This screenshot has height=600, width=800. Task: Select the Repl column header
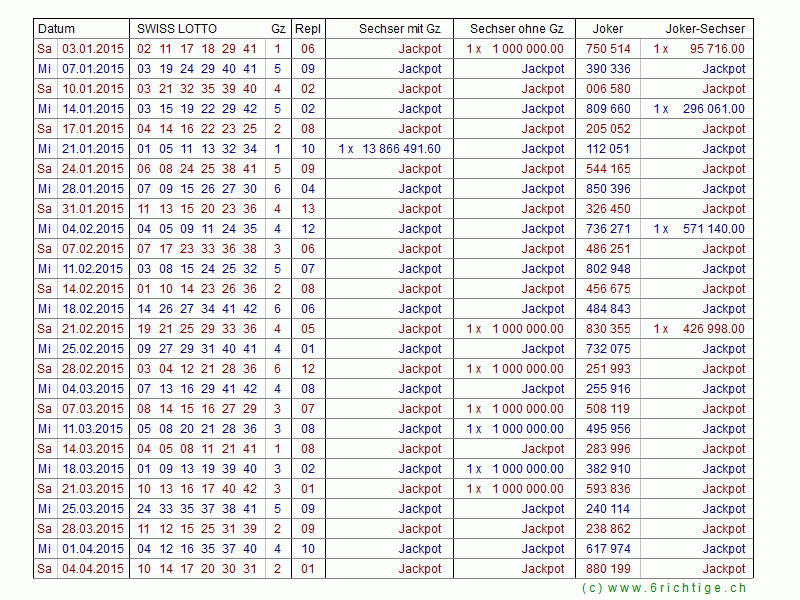coord(307,29)
